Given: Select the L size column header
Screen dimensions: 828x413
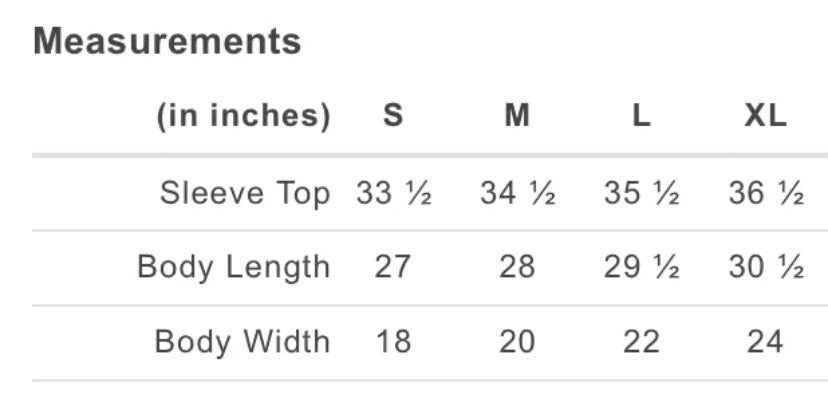Looking at the screenshot, I should pyautogui.click(x=641, y=116).
